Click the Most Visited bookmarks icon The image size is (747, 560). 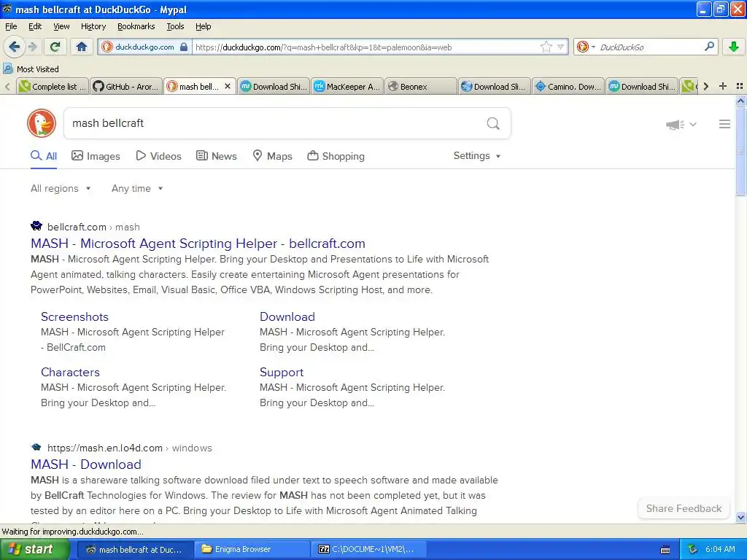[8, 69]
